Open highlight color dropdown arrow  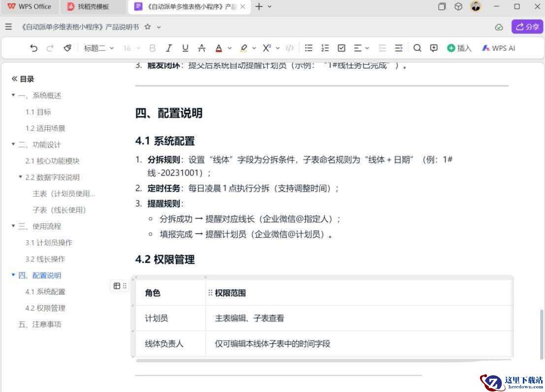(254, 48)
